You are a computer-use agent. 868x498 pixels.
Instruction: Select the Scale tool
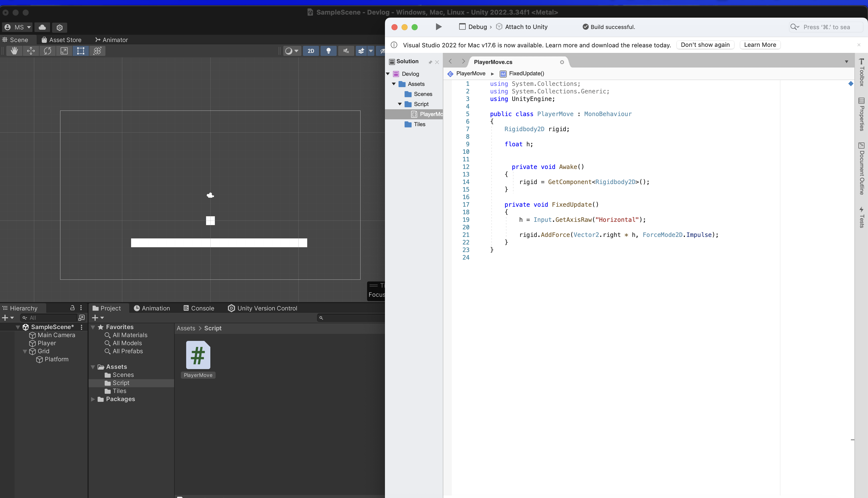(x=64, y=51)
